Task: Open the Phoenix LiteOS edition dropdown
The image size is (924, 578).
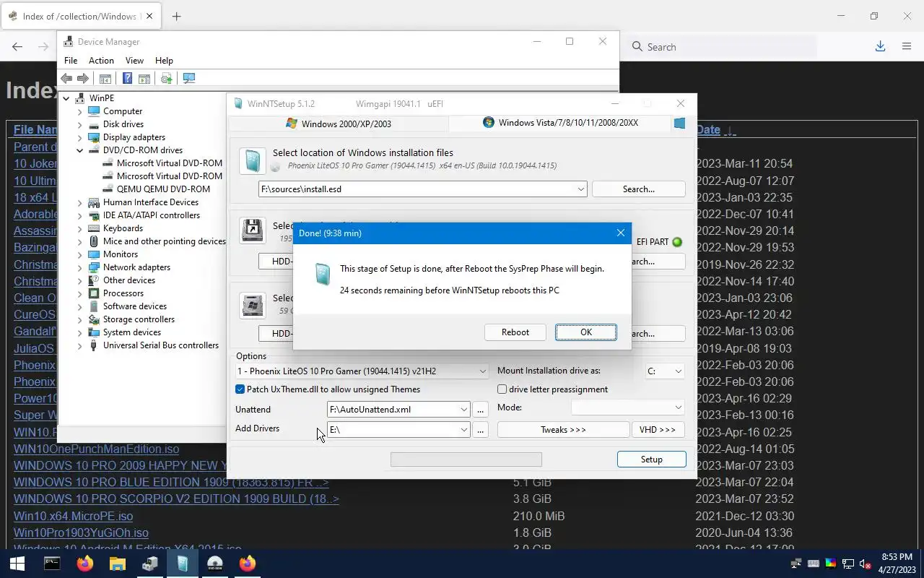Action: 483,371
